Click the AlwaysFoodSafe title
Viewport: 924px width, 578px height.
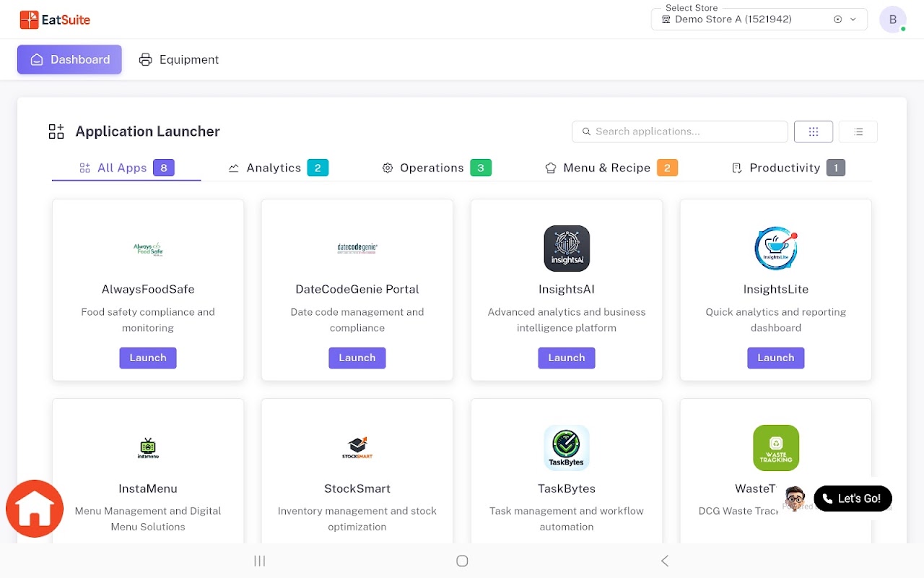tap(148, 289)
